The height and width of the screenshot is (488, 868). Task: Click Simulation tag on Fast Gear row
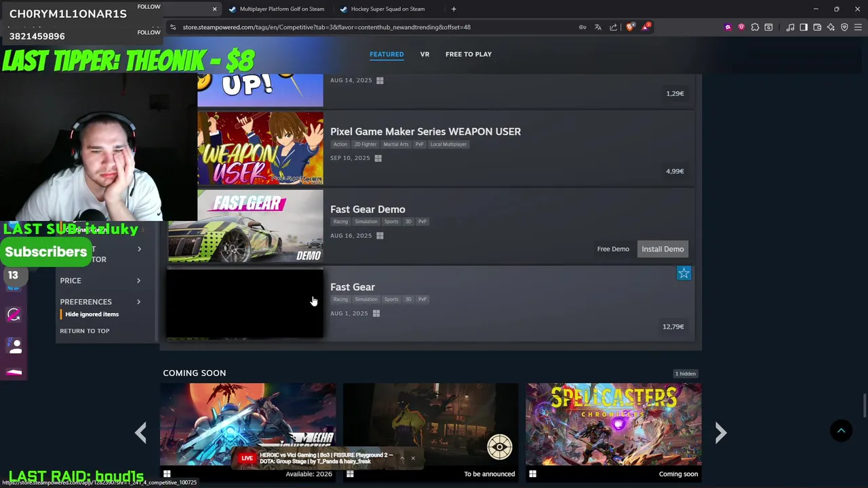(366, 300)
